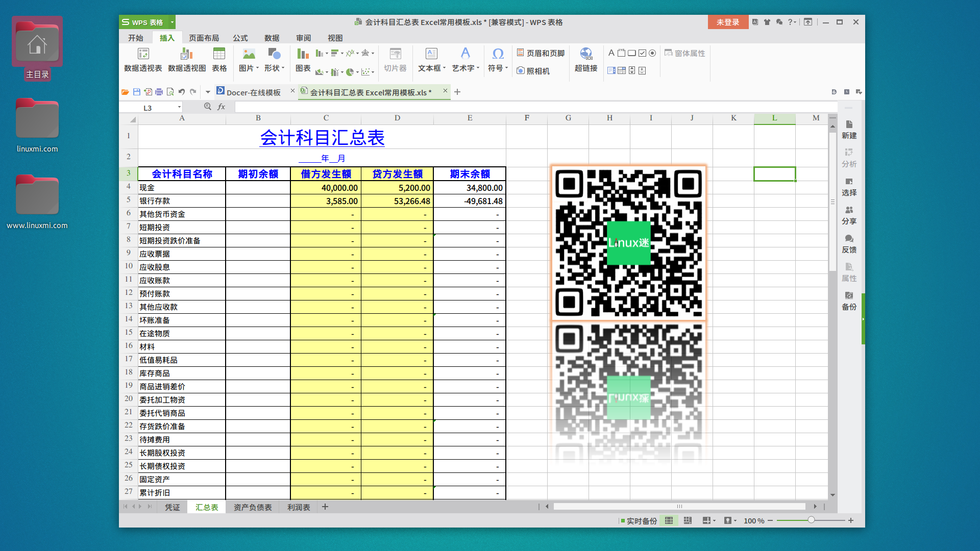Open a new document tab with plus

point(457,92)
